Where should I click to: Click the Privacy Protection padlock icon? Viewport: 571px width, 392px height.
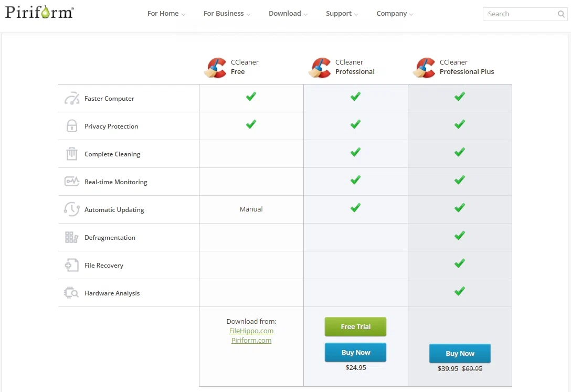(x=72, y=126)
